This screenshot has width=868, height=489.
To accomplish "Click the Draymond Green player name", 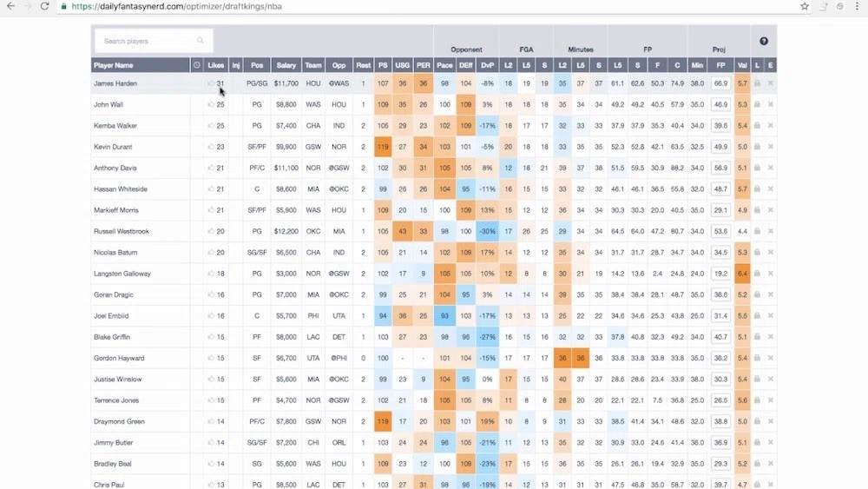I will click(119, 421).
